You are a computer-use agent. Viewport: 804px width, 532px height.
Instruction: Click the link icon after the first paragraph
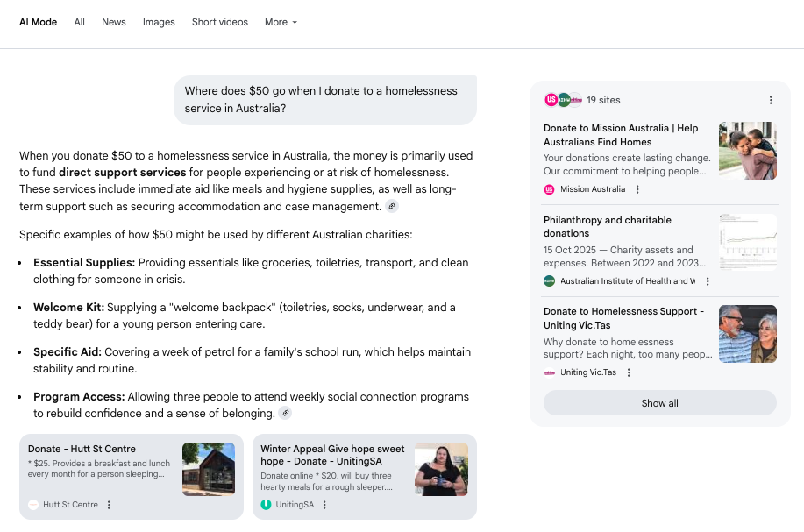coord(392,206)
